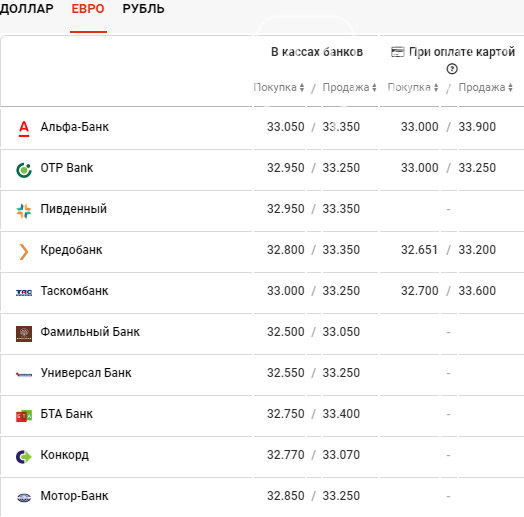
Task: Click the Универсал Банк logo icon
Action: pyautogui.click(x=24, y=375)
